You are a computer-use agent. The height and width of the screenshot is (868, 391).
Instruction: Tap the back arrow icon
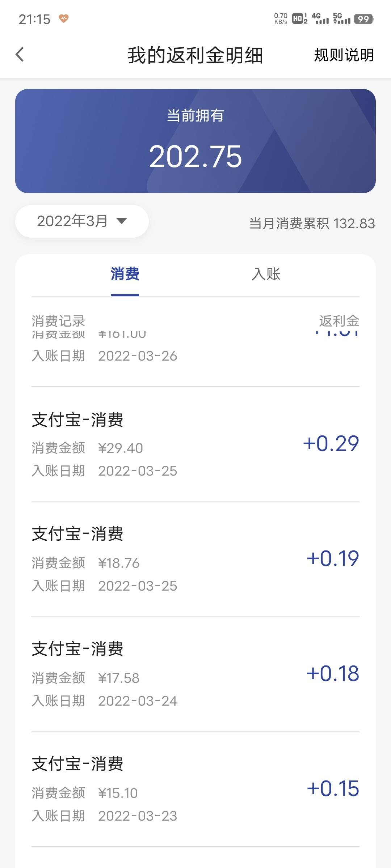coord(20,55)
